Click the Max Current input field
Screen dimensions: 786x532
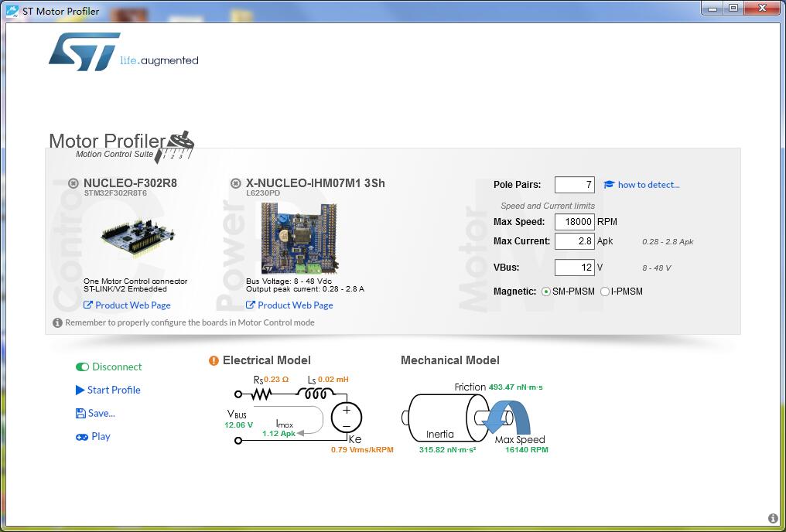[x=575, y=241]
